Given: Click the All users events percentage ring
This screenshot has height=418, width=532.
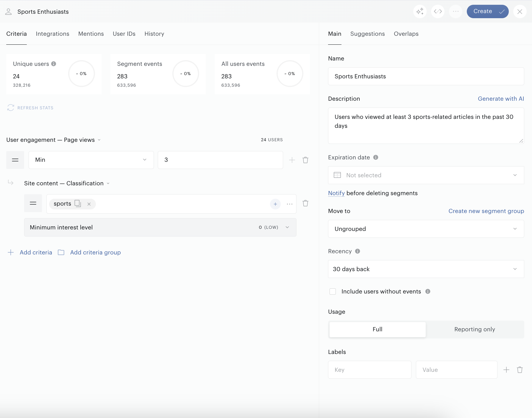Looking at the screenshot, I should click(290, 74).
